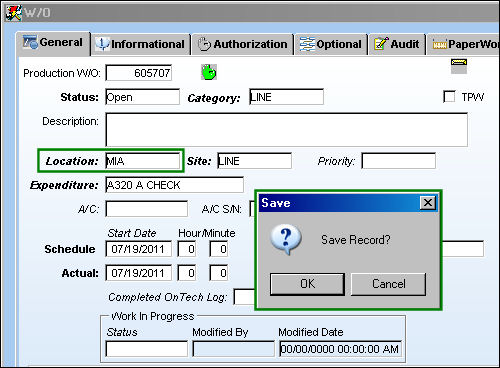Click the Category field showing LINE
500x368 pixels.
click(x=286, y=97)
